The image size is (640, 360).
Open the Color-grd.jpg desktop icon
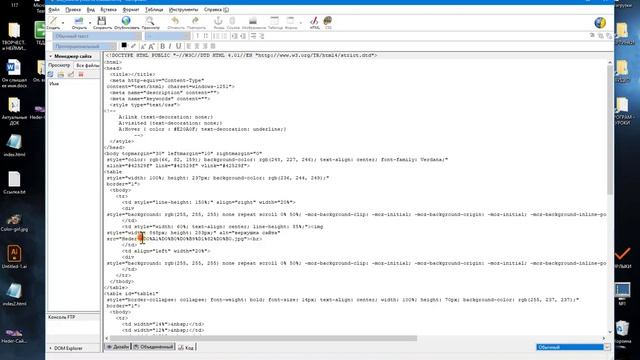click(x=14, y=222)
